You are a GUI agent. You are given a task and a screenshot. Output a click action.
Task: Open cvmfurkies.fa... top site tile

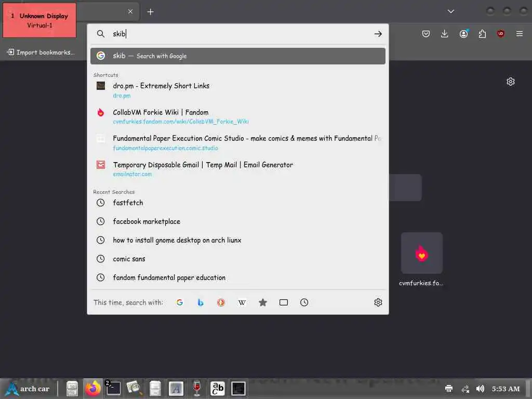point(421,260)
